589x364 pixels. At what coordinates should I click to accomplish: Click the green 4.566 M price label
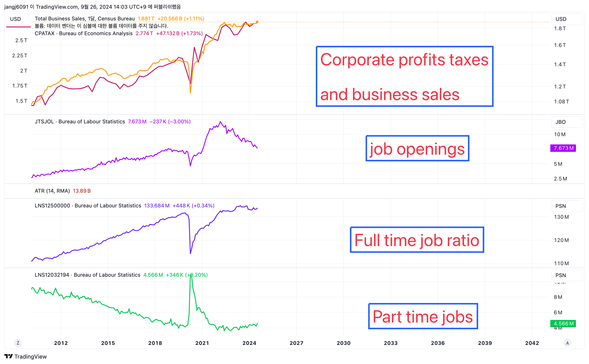(563, 323)
